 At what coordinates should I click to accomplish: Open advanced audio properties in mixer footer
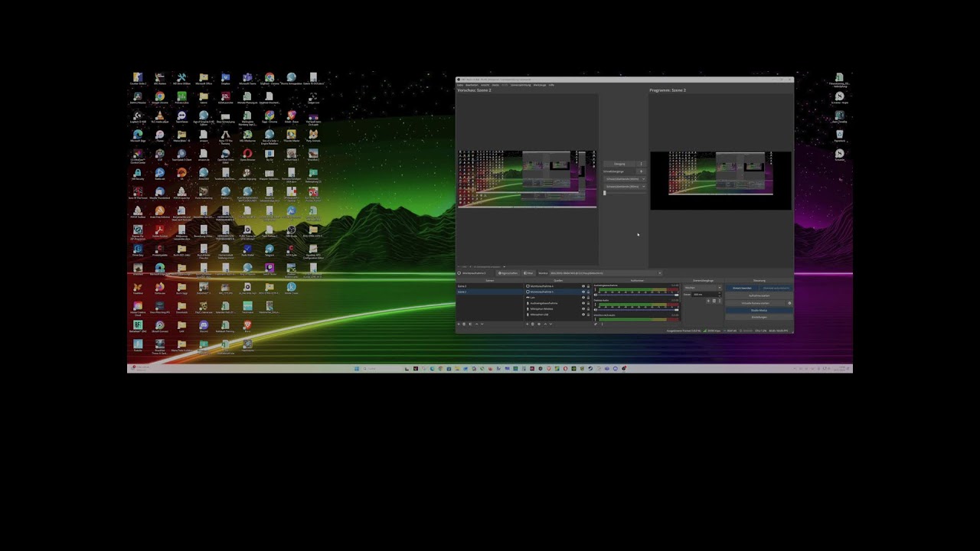pos(596,324)
